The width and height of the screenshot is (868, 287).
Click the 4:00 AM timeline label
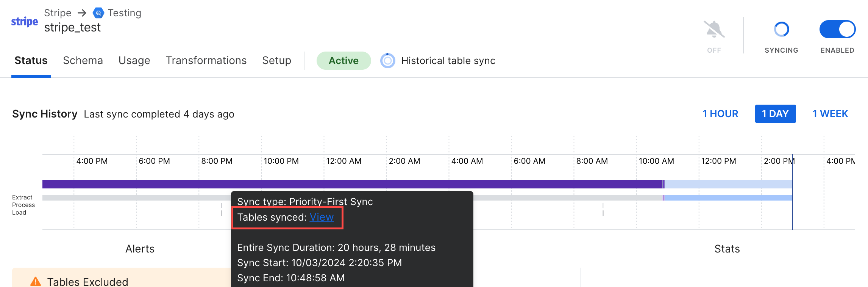point(467,161)
